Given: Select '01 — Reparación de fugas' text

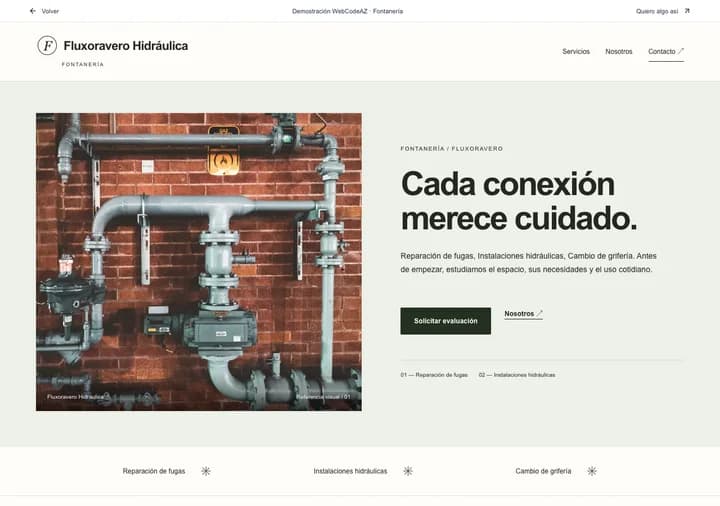Looking at the screenshot, I should 434,375.
